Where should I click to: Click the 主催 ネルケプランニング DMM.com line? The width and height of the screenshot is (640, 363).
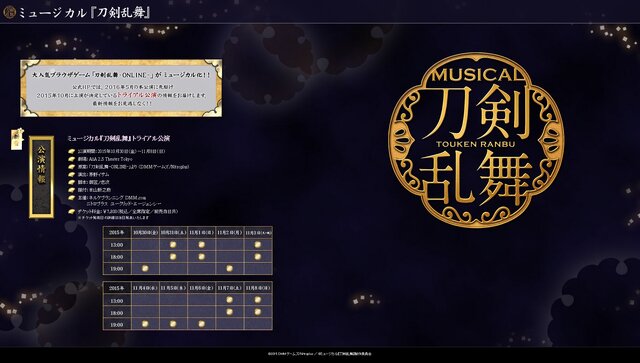tap(112, 198)
